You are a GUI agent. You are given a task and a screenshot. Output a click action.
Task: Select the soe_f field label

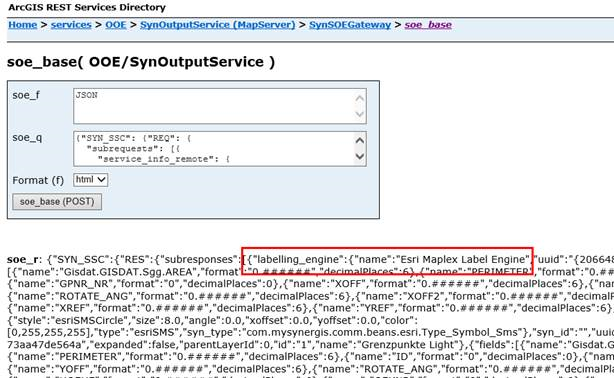coord(26,95)
